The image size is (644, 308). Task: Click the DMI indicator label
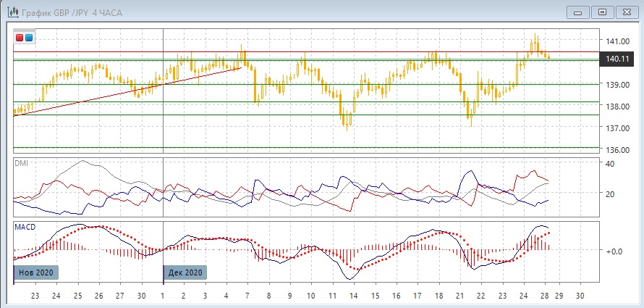(21, 163)
